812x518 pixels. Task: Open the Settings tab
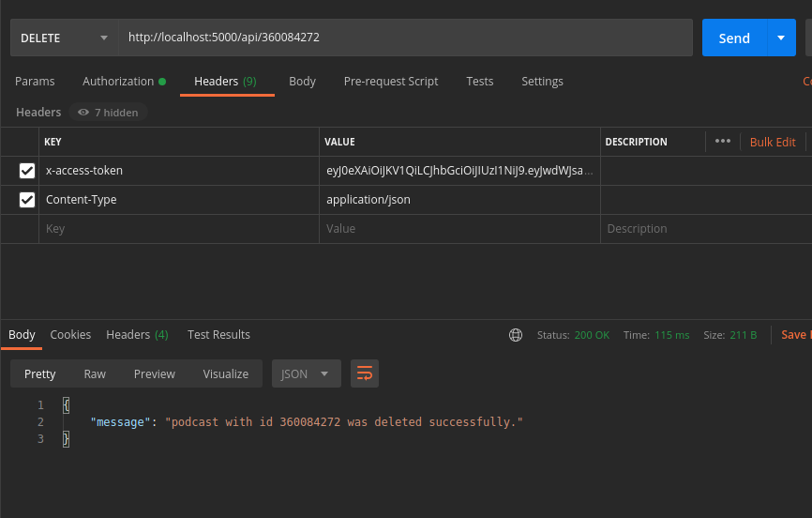coord(542,82)
